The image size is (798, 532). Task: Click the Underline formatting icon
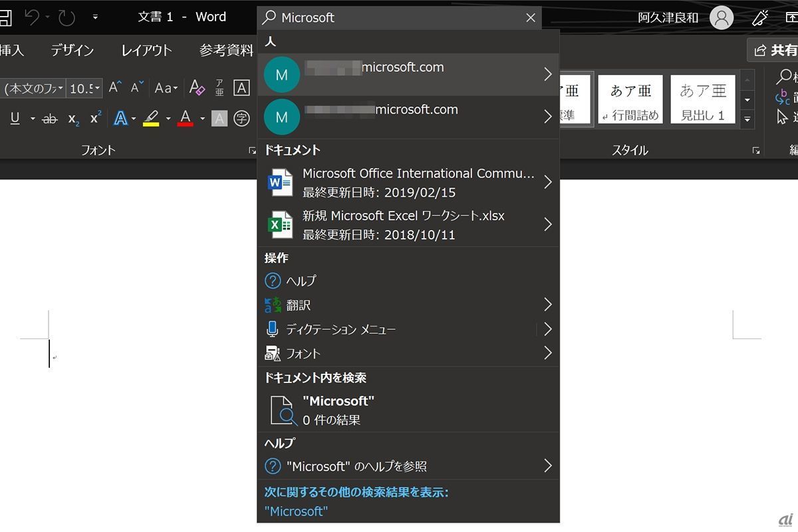(15, 118)
